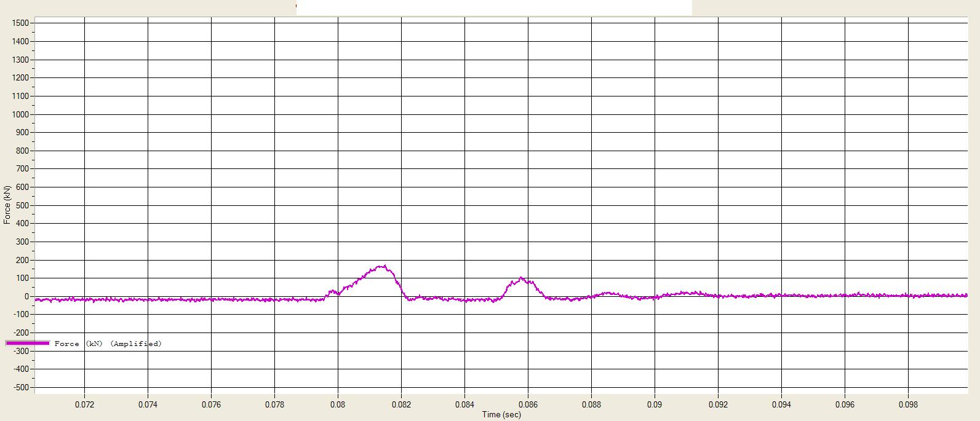The image size is (980, 421).
Task: Click the 0.076 time axis label
Action: (x=211, y=404)
